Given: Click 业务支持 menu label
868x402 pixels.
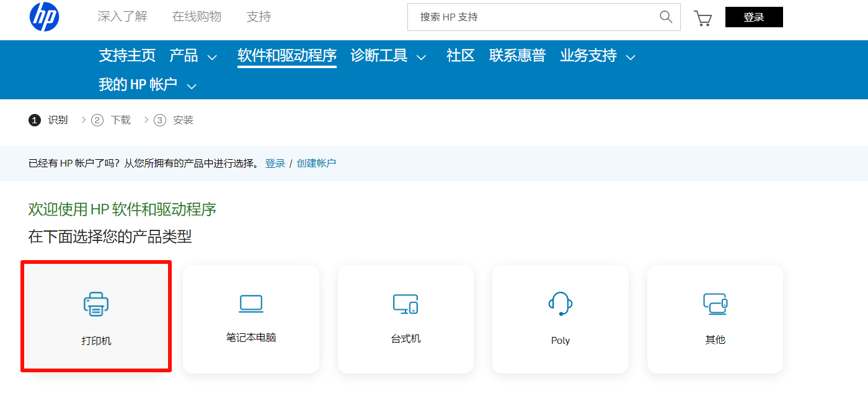Looking at the screenshot, I should 588,56.
